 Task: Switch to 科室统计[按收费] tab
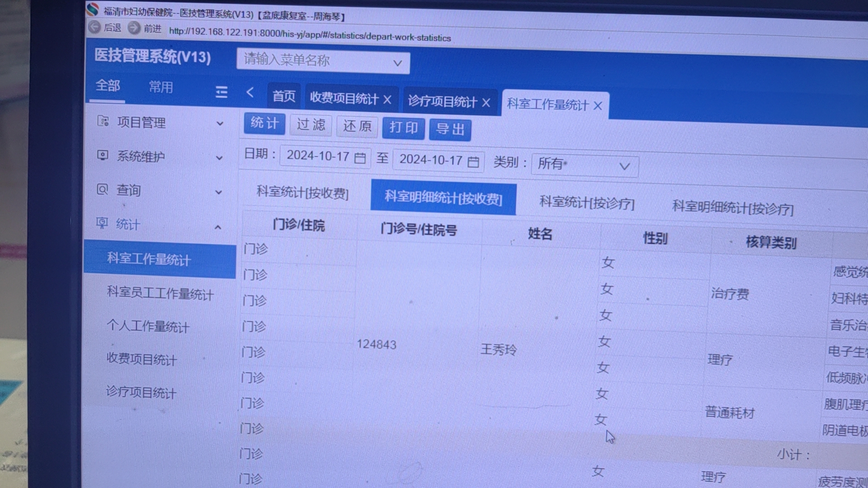302,192
